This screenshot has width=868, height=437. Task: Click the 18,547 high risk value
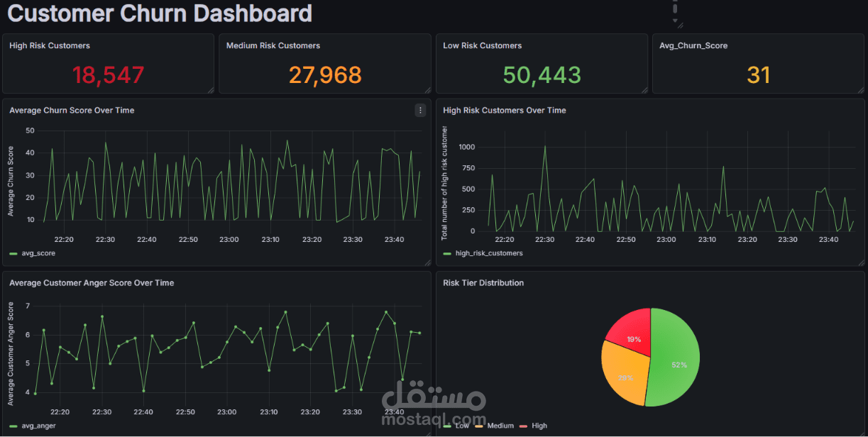(x=109, y=74)
